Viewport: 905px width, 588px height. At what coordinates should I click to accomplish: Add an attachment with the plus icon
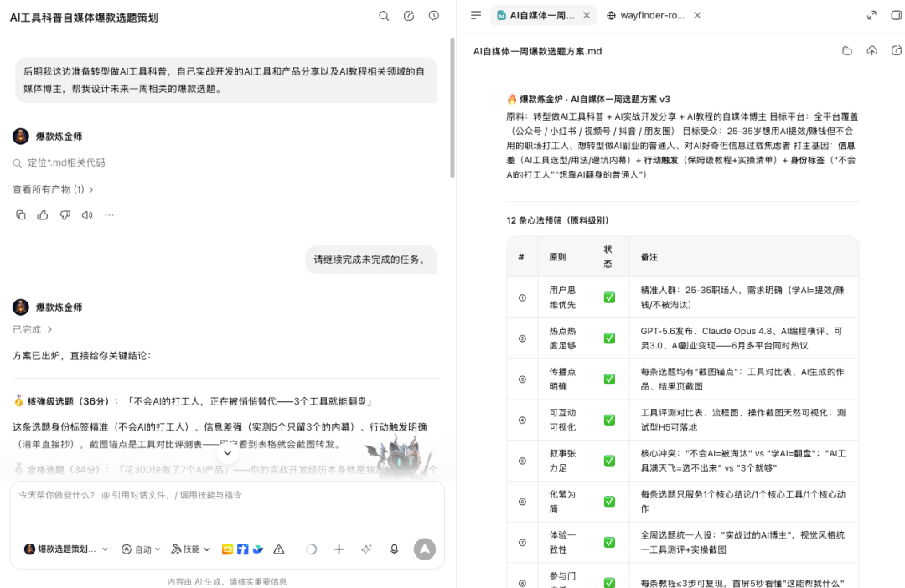click(339, 549)
